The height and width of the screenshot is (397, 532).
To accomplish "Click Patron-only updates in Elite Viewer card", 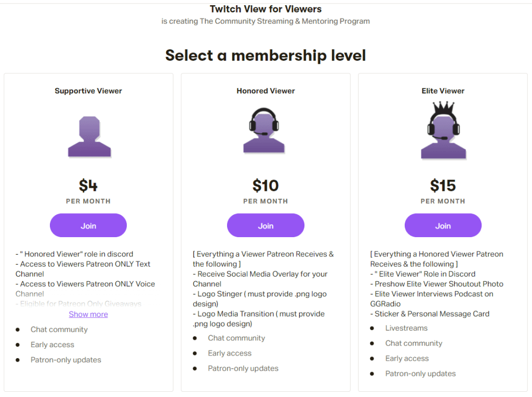I will 420,374.
